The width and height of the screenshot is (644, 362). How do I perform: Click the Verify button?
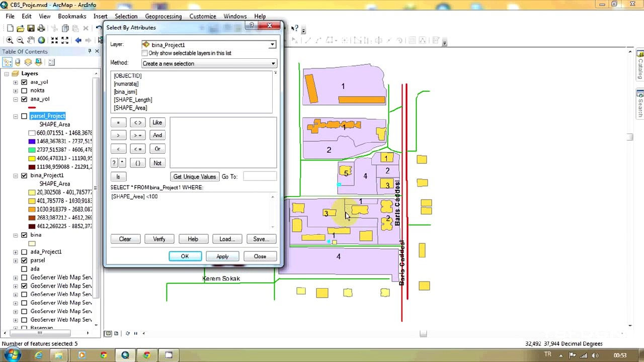point(159,239)
